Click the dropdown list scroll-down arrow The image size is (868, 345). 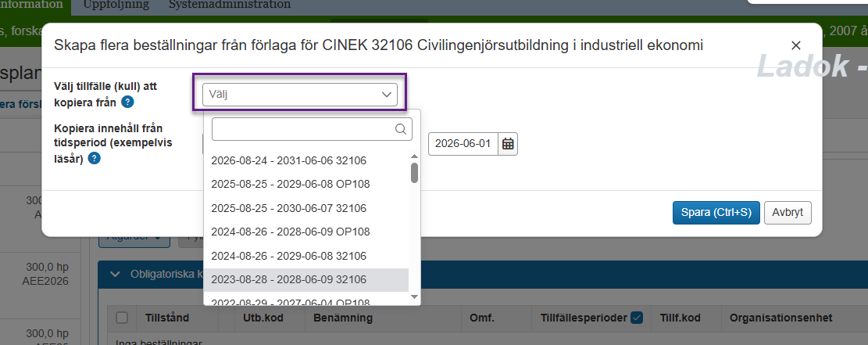pyautogui.click(x=415, y=298)
